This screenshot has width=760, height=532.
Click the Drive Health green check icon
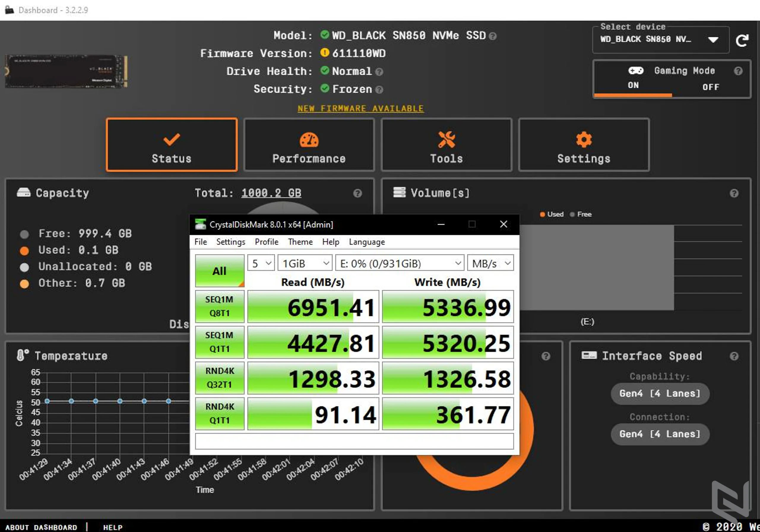324,70
